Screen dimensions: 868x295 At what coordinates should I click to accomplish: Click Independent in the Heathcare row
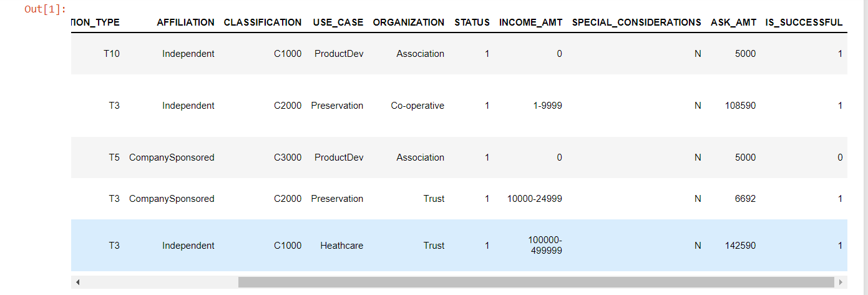[188, 246]
